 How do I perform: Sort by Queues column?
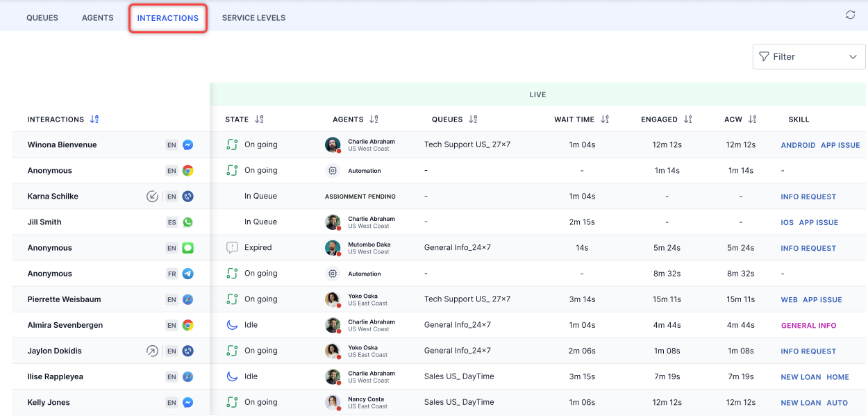473,119
